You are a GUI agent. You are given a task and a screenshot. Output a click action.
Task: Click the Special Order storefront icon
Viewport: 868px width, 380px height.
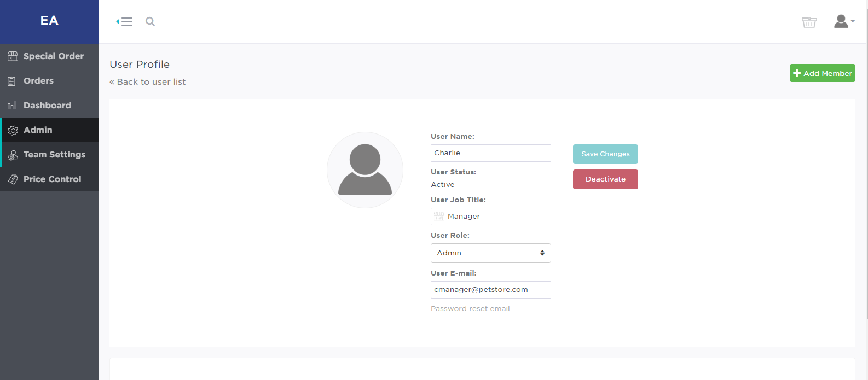pos(13,56)
